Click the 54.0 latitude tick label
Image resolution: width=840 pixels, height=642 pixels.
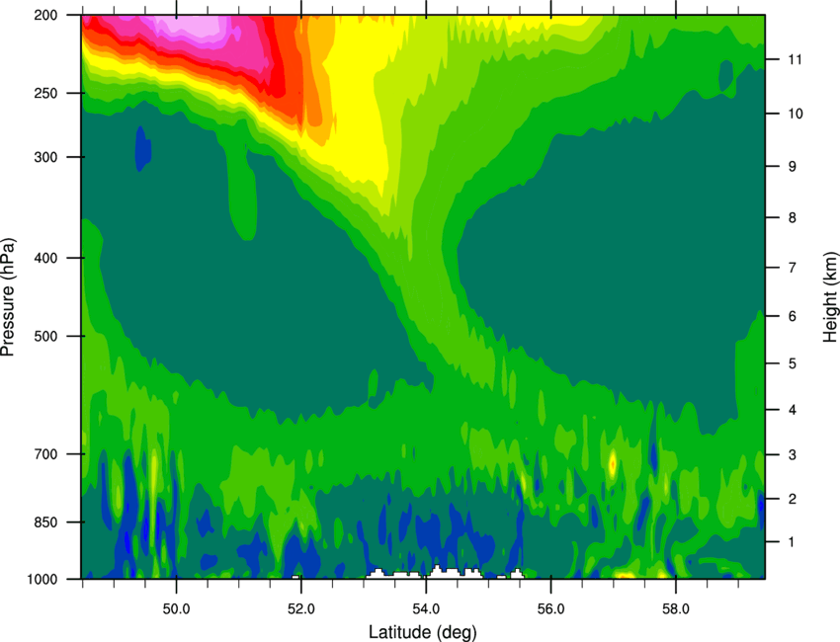[426, 608]
